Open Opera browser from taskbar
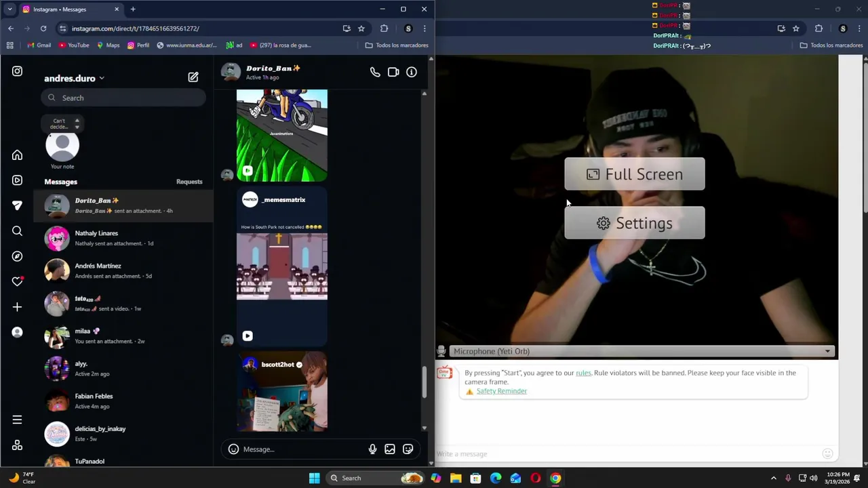The image size is (868, 488). tap(536, 478)
